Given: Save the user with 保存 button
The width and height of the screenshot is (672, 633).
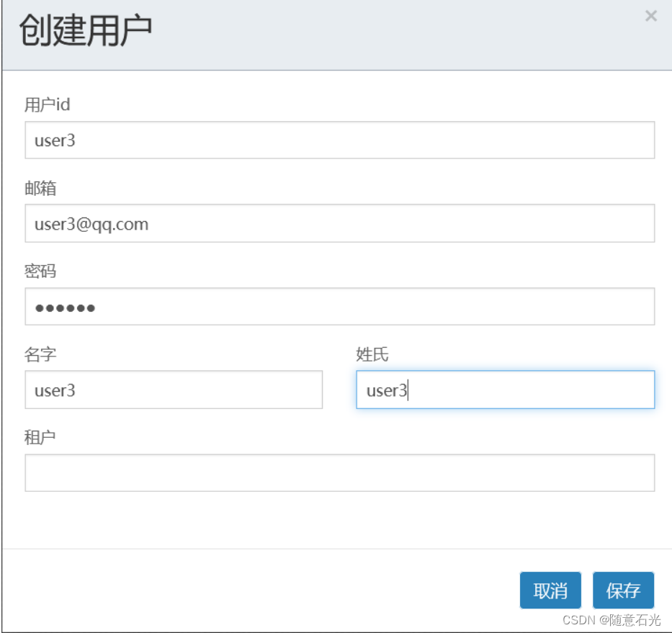Looking at the screenshot, I should (x=623, y=590).
